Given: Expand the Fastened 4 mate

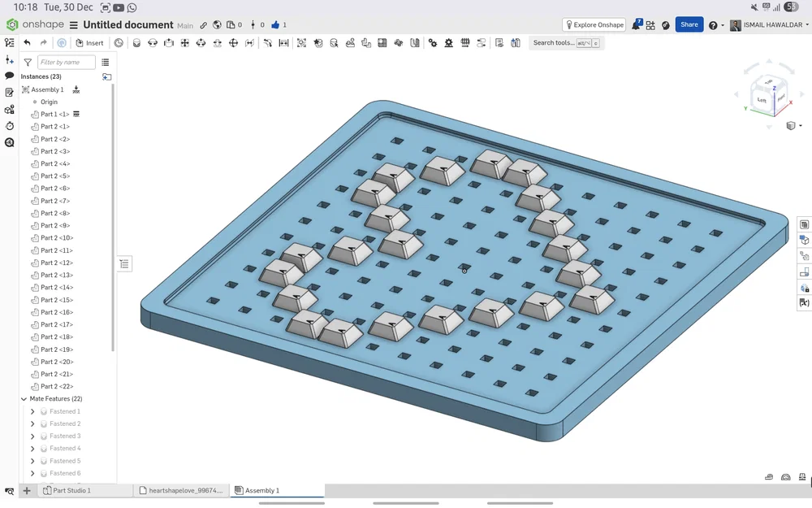Looking at the screenshot, I should click(32, 449).
